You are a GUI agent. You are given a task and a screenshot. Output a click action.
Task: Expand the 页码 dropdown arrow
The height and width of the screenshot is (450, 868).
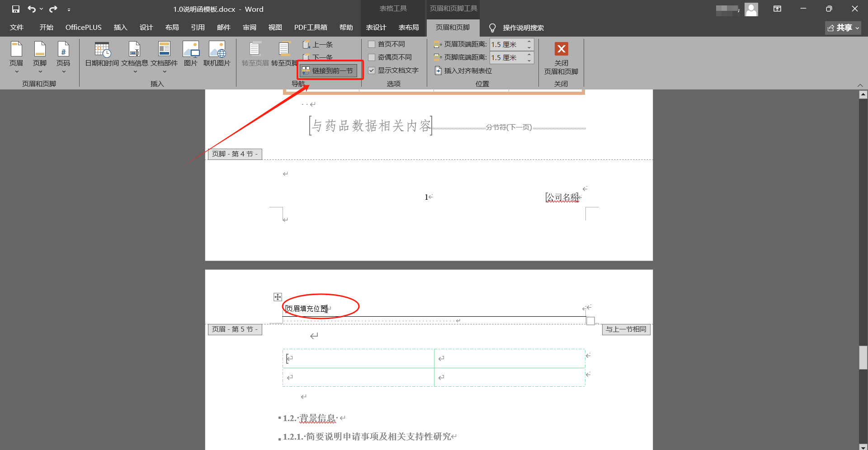64,72
